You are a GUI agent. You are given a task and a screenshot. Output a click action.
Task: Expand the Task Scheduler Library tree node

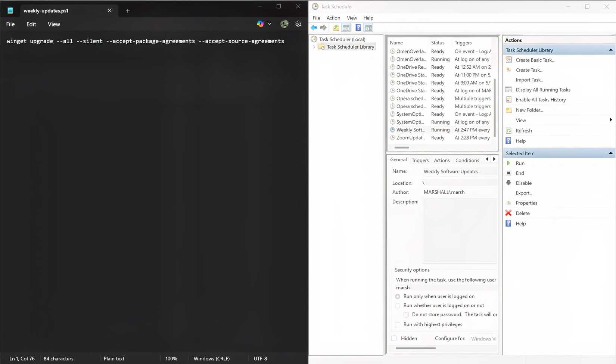pos(314,47)
